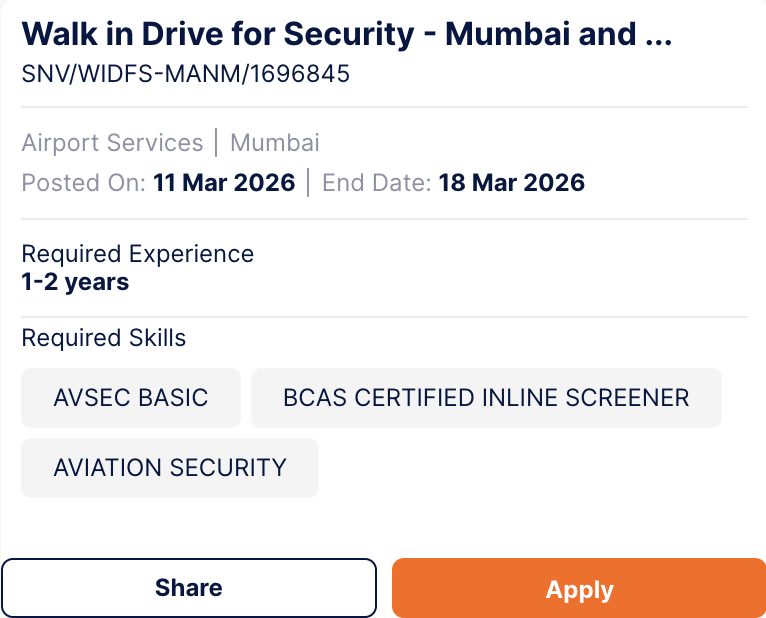Click the posted date 11 Mar 2026
766x618 pixels.
point(224,183)
